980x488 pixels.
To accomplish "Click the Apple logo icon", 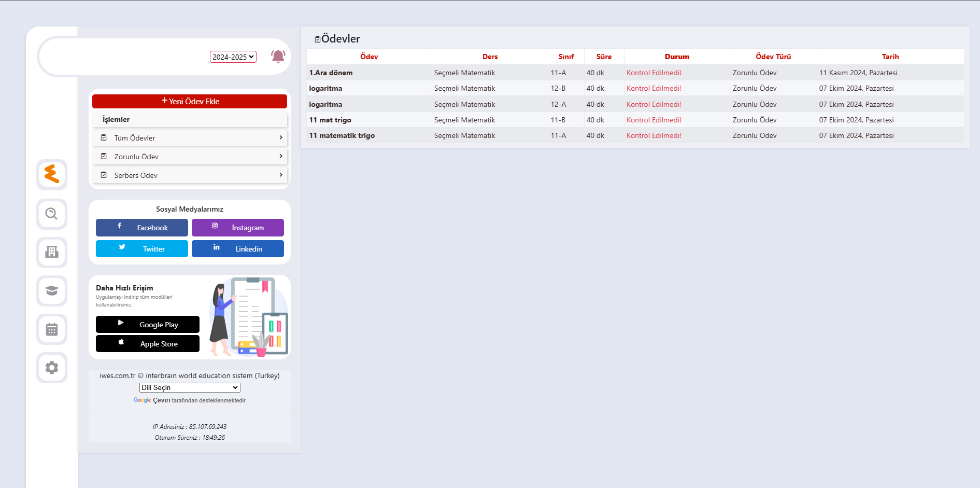I will pos(121,342).
